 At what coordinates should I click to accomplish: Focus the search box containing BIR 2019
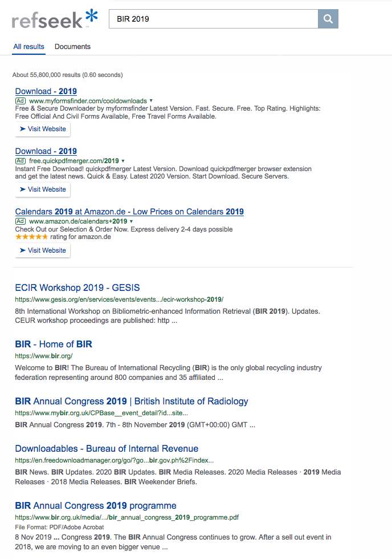pos(214,19)
